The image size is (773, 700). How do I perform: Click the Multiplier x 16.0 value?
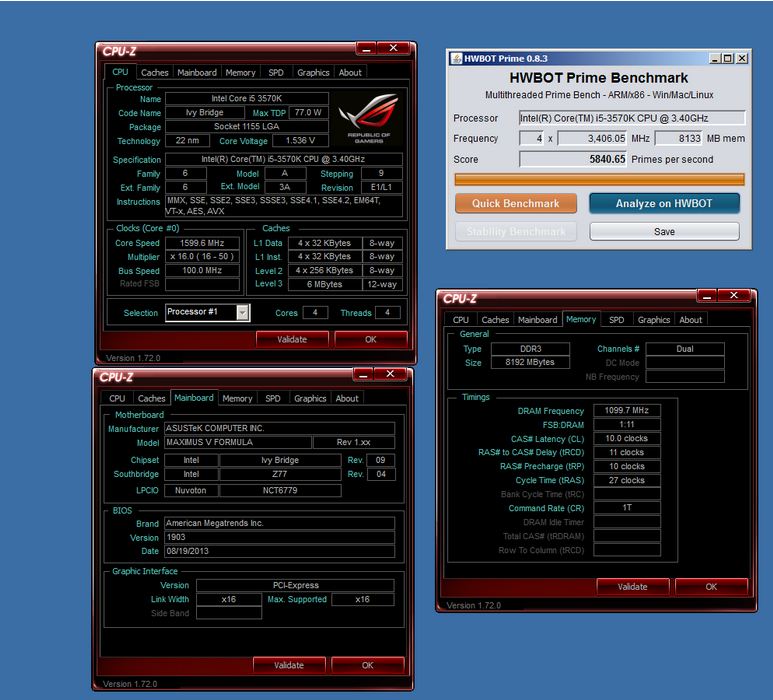(x=202, y=256)
